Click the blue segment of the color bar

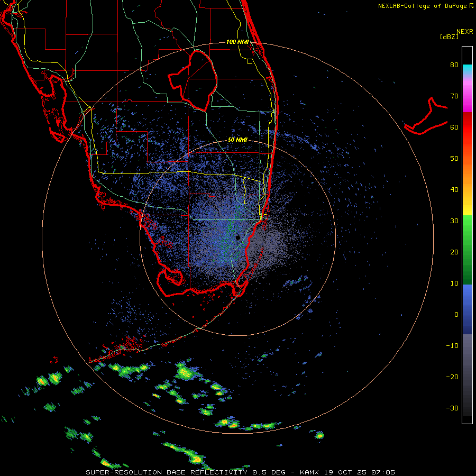click(467, 309)
